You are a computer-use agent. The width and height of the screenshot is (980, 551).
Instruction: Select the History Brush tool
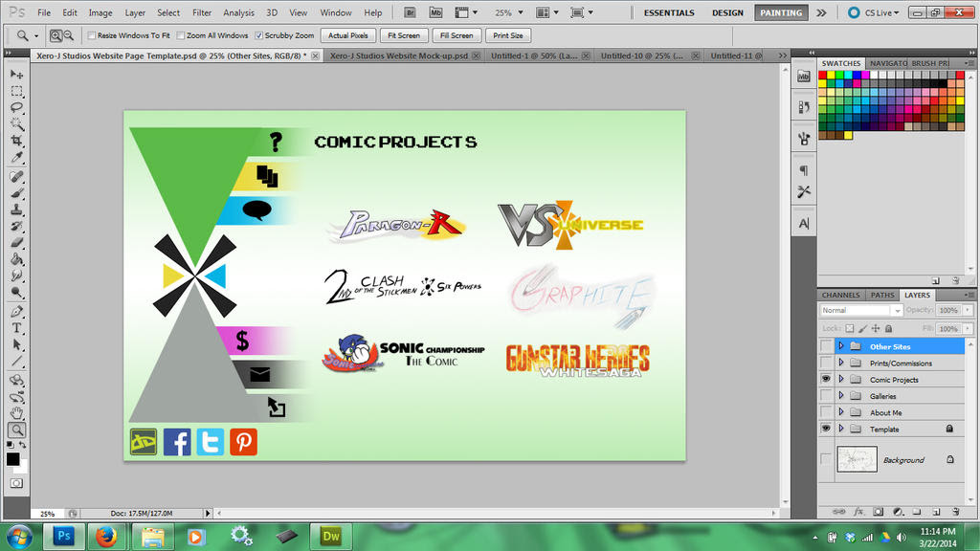[17, 226]
